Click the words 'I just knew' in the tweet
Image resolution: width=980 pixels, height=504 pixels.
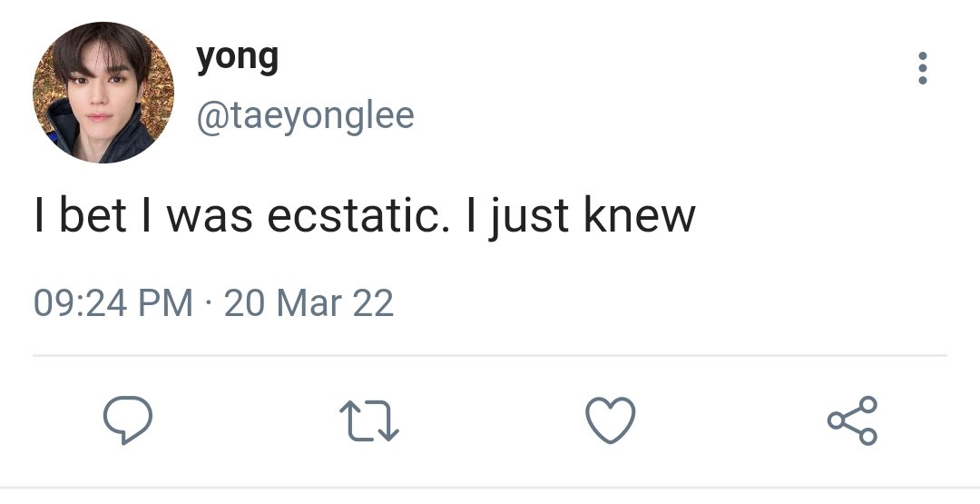tap(582, 217)
